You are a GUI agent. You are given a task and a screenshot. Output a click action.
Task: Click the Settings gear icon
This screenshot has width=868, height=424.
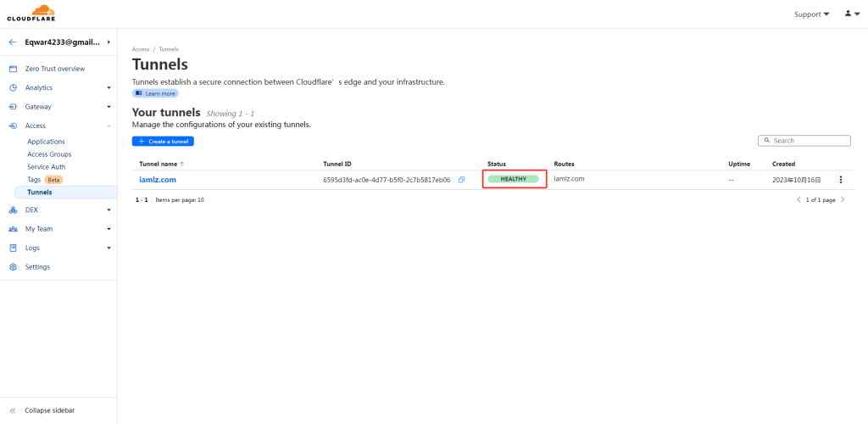[x=14, y=267]
